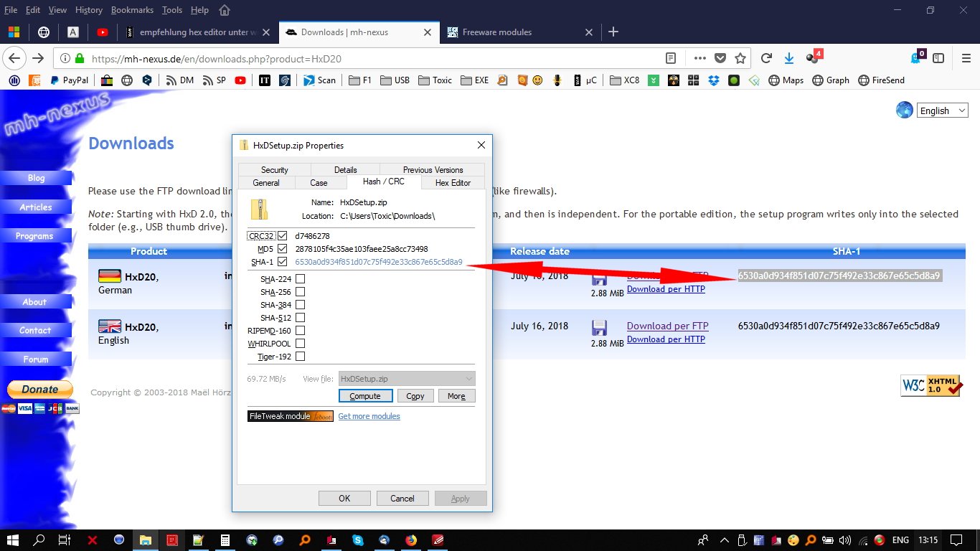Open the PayPal bookmark
This screenshot has height=551, width=980.
click(x=69, y=80)
